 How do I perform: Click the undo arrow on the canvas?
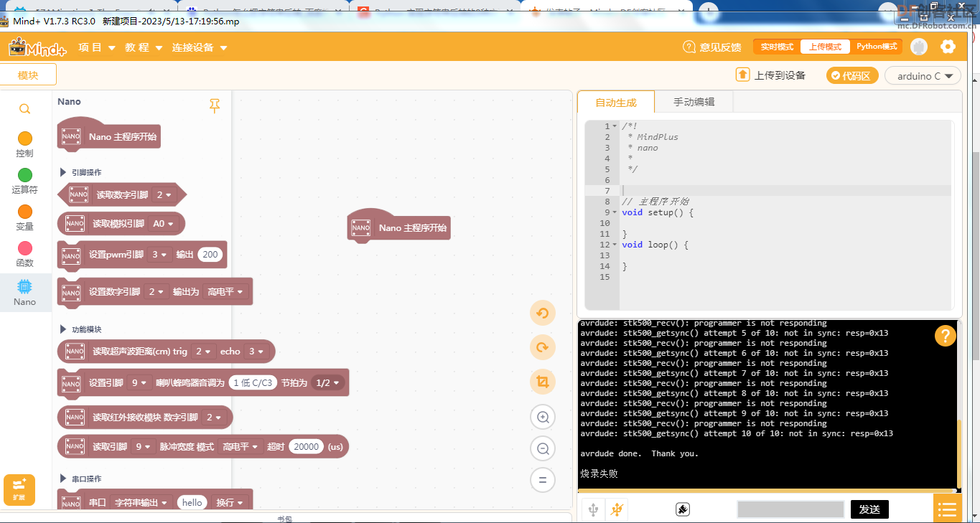pyautogui.click(x=543, y=314)
